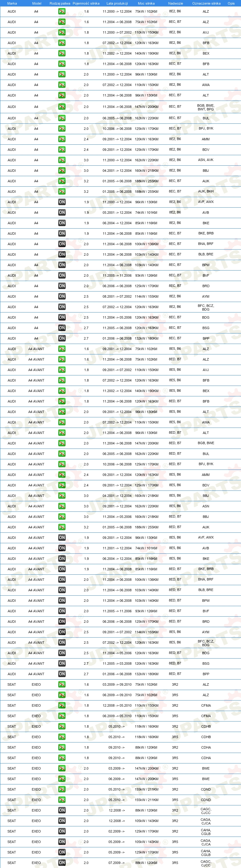
Task: Click petrol icon in A4 AVANT ASN row
Action: tap(62, 506)
